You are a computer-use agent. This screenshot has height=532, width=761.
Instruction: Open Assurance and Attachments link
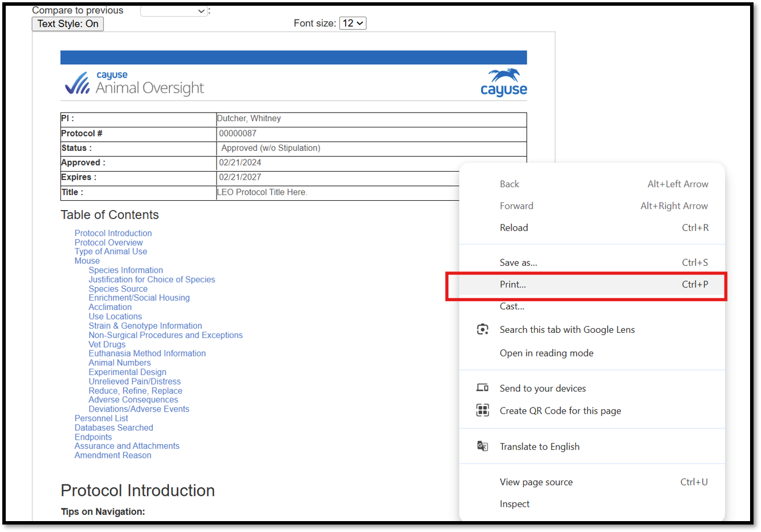tap(127, 446)
